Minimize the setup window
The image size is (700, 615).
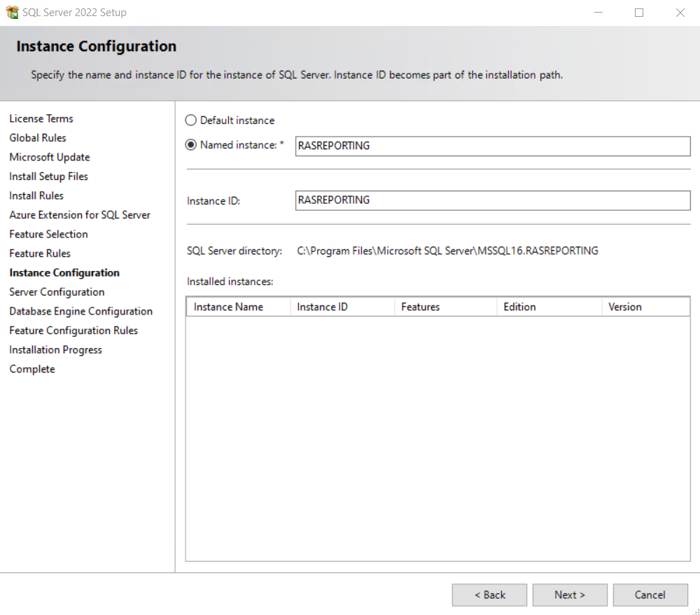pos(598,13)
